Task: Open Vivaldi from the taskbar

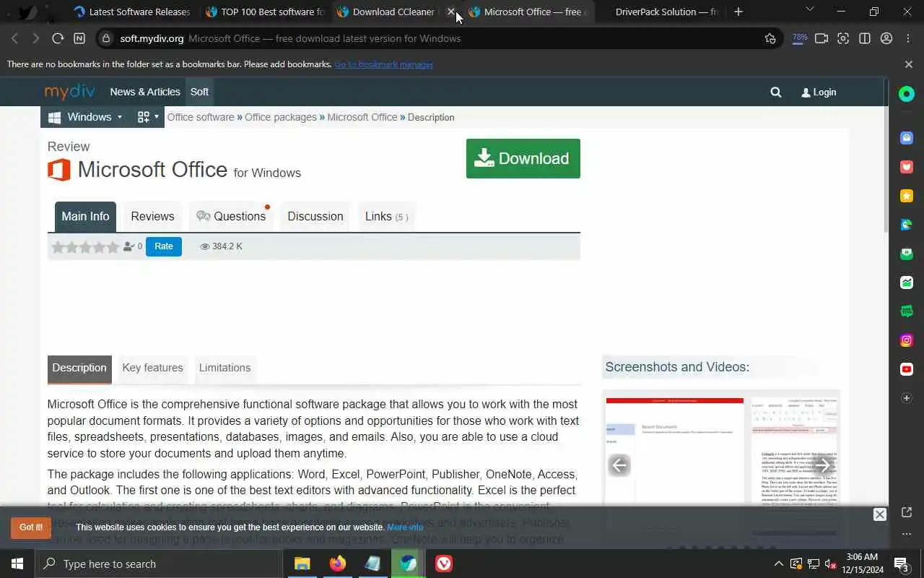Action: tap(444, 564)
